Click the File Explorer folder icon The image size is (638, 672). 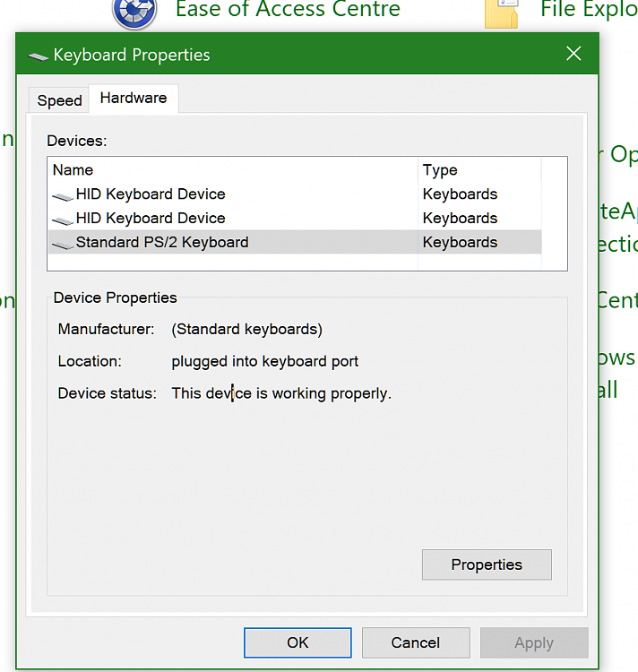pyautogui.click(x=502, y=13)
